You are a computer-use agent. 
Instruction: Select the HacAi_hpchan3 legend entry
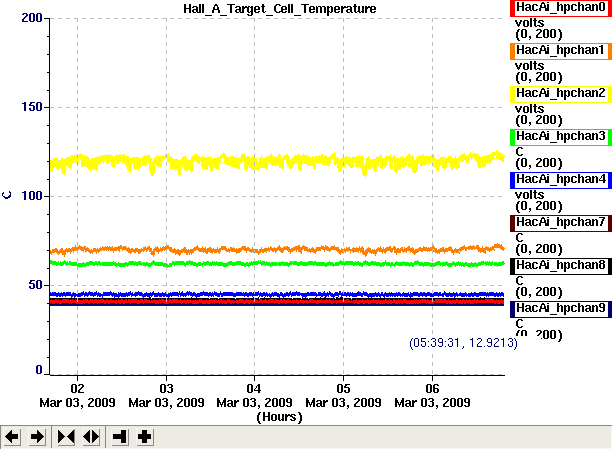coord(561,137)
